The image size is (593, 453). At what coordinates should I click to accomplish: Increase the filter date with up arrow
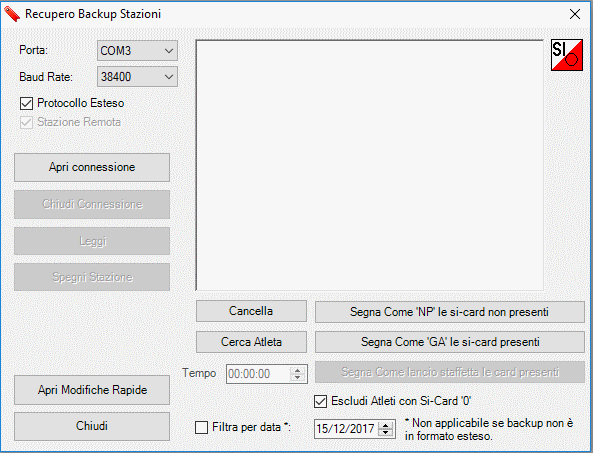(x=385, y=425)
